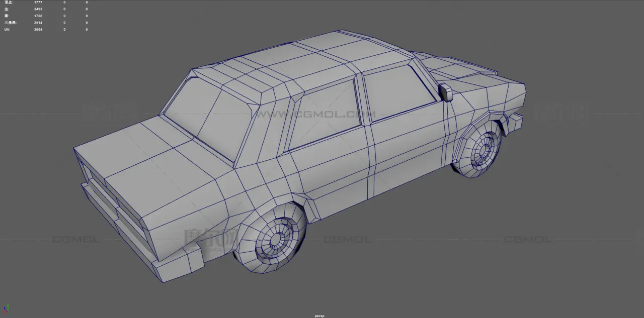The height and width of the screenshot is (318, 644).
Task: Select the rear bumper corner block
Action: pyautogui.click(x=516, y=122)
